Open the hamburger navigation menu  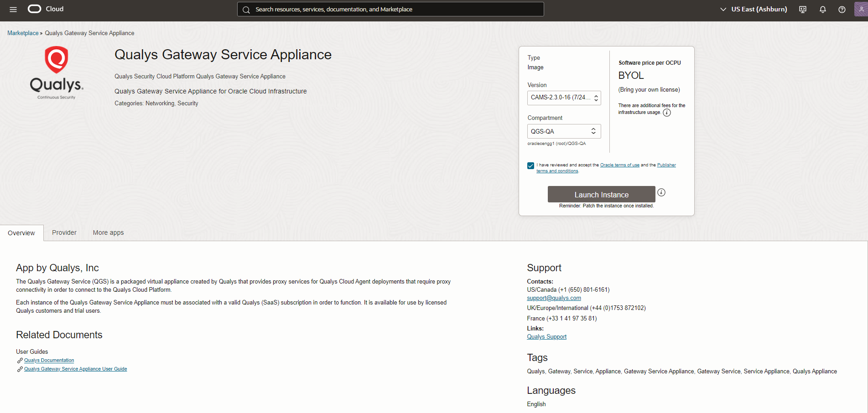[x=13, y=9]
